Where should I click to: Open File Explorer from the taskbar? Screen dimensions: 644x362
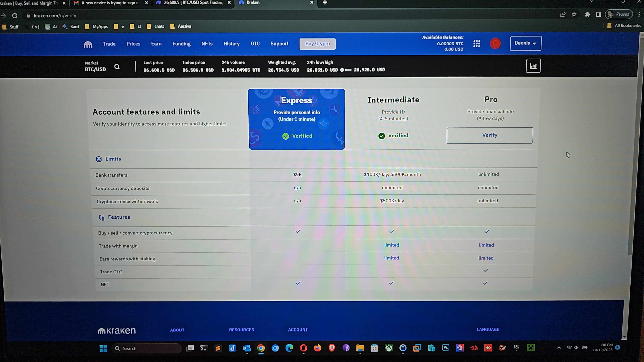tap(360, 348)
